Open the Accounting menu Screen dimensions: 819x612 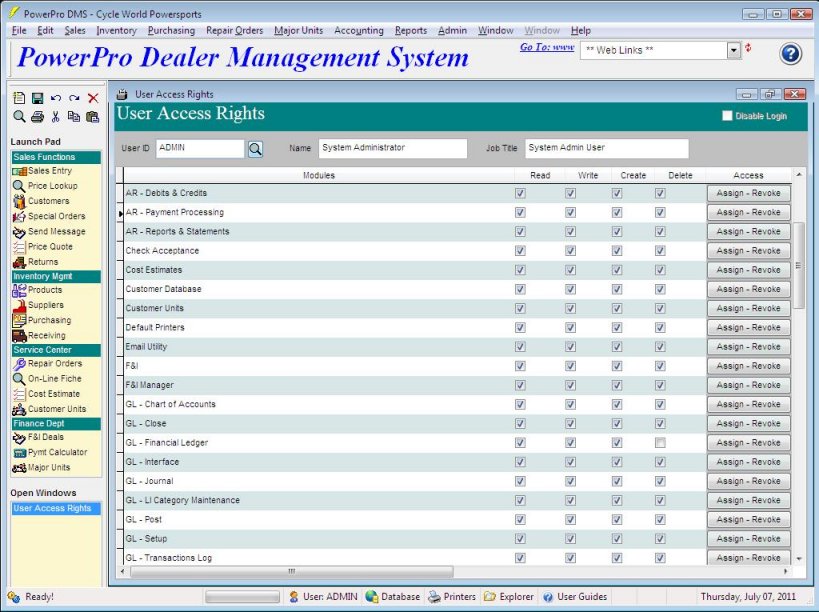358,31
